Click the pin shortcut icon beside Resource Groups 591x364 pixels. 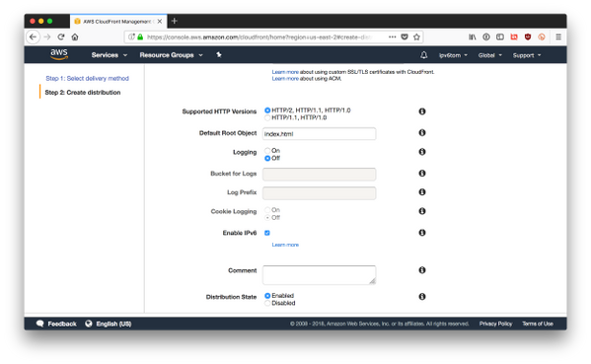pos(219,54)
